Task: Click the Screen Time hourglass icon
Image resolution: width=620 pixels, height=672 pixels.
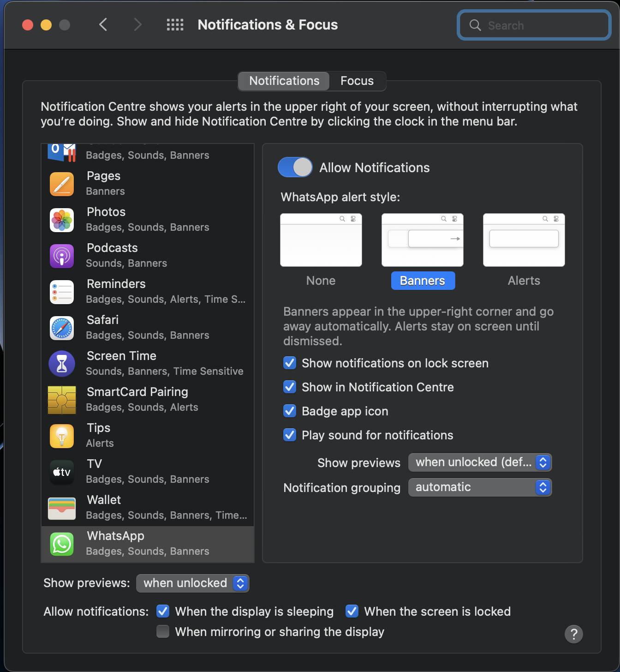Action: pos(62,364)
